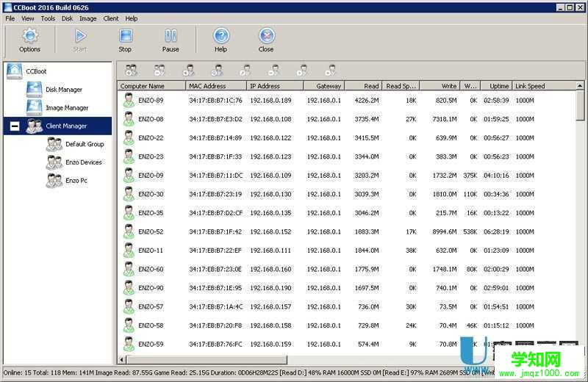The width and height of the screenshot is (588, 382).
Task: Click the horizontal scrollbar left arrow
Action: click(121, 360)
